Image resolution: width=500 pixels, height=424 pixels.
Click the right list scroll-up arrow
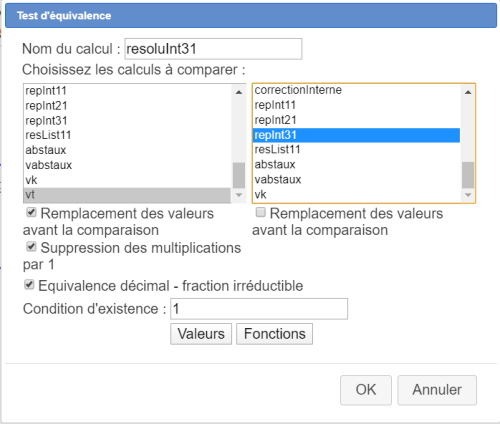coord(468,92)
